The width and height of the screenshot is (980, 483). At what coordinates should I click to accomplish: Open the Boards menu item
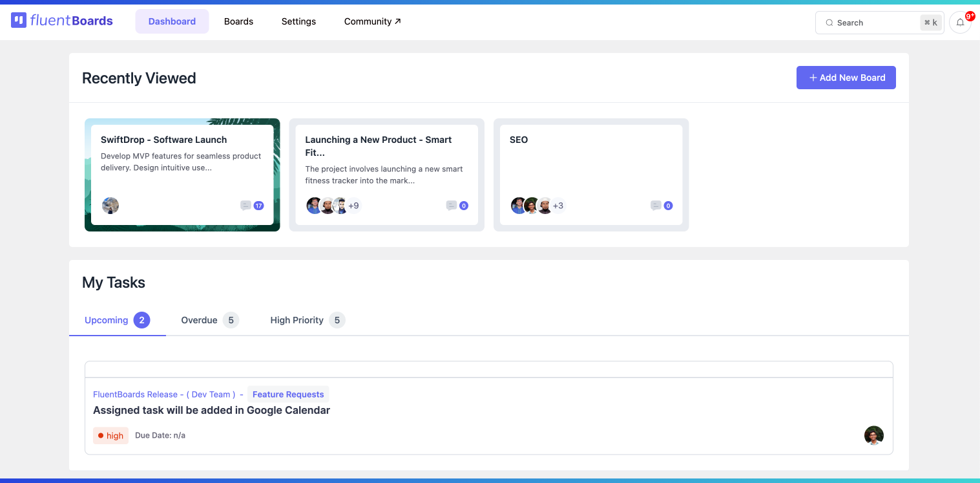238,21
